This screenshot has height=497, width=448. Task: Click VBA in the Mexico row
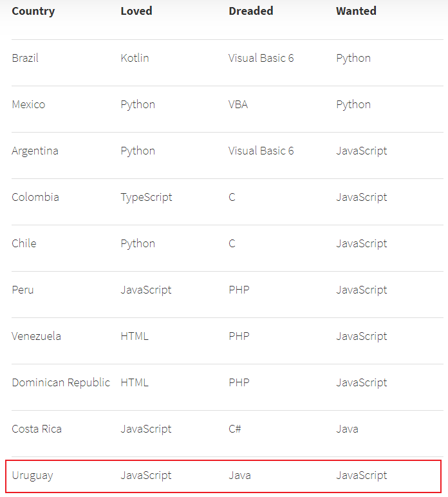[239, 104]
